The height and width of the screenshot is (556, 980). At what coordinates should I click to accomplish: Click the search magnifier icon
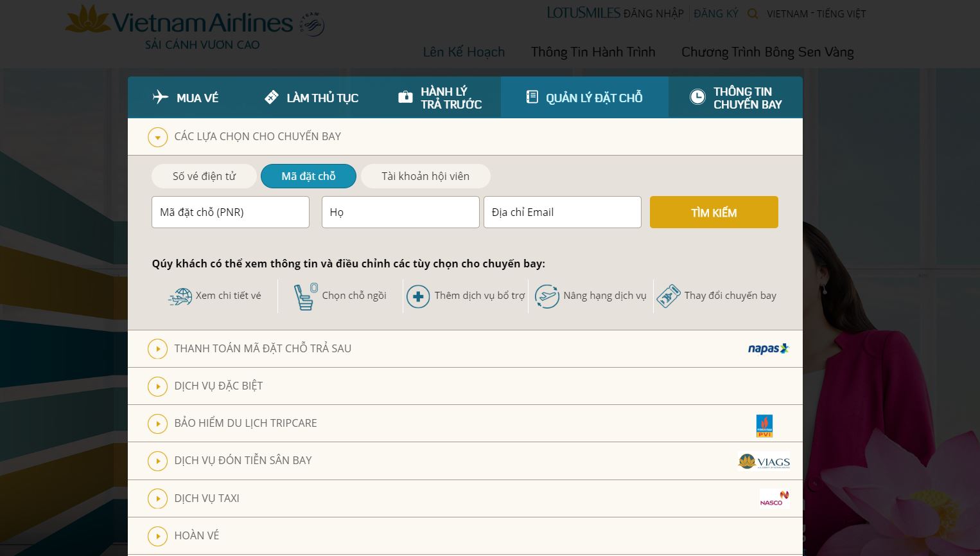tap(751, 13)
